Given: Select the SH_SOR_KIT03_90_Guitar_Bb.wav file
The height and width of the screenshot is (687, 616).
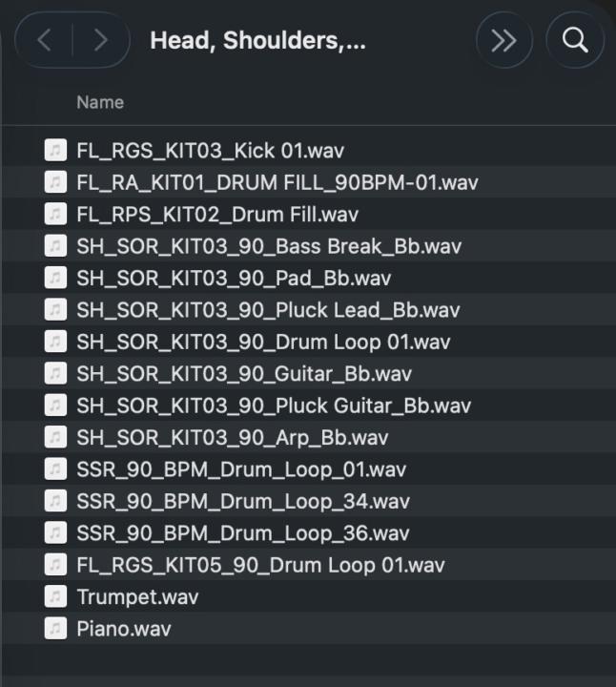Looking at the screenshot, I should pyautogui.click(x=244, y=374).
